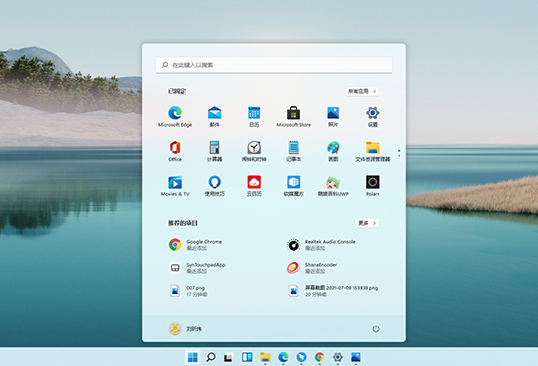Click the search box in Start menu
The image size is (538, 366).
pyautogui.click(x=274, y=65)
